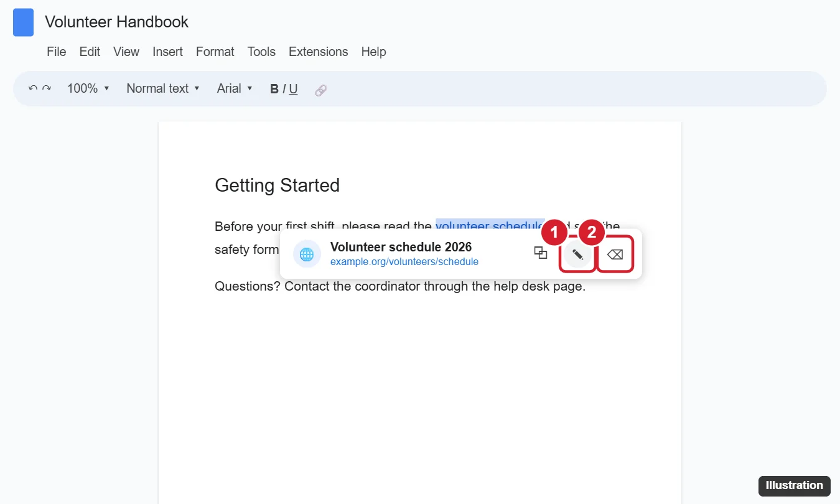Open the Normal text style dropdown
Image resolution: width=840 pixels, height=504 pixels.
(x=163, y=88)
